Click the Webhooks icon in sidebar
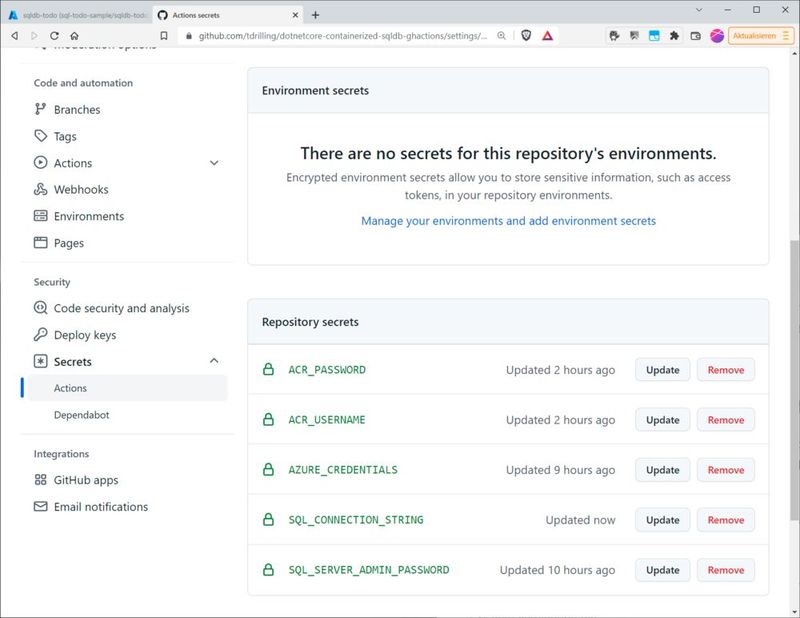 [x=40, y=189]
